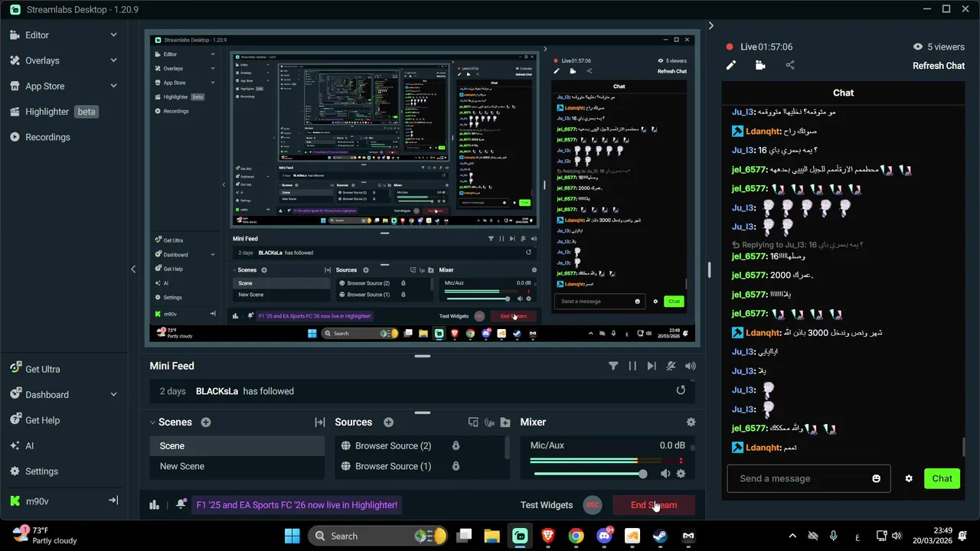The width and height of the screenshot is (980, 551).
Task: Share the stream via share icon
Action: pos(790,65)
